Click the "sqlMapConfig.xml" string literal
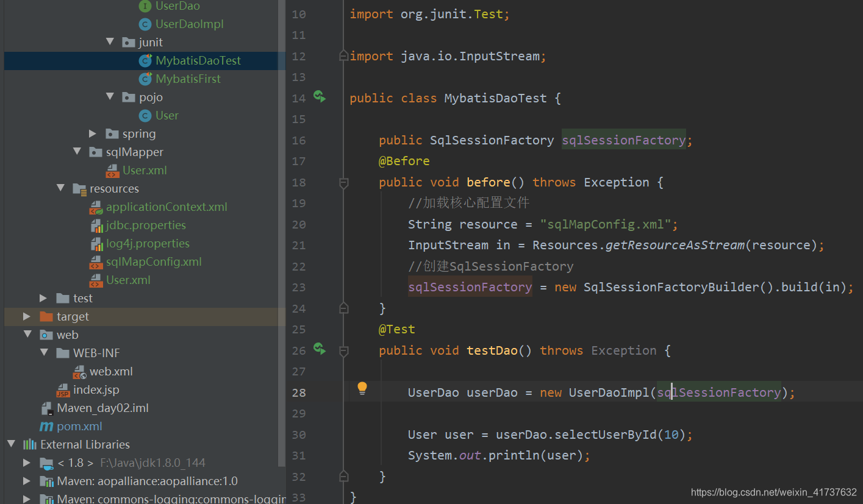Screen dimensions: 863x504 coord(606,224)
